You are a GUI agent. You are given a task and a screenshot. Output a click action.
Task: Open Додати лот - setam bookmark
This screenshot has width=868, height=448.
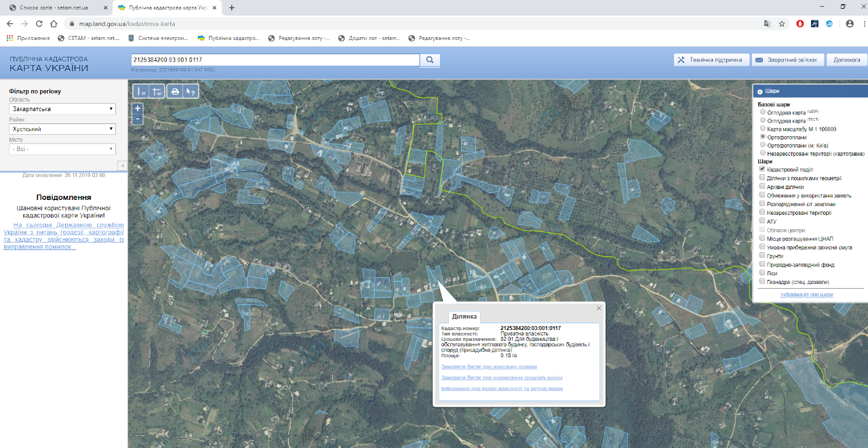(370, 38)
